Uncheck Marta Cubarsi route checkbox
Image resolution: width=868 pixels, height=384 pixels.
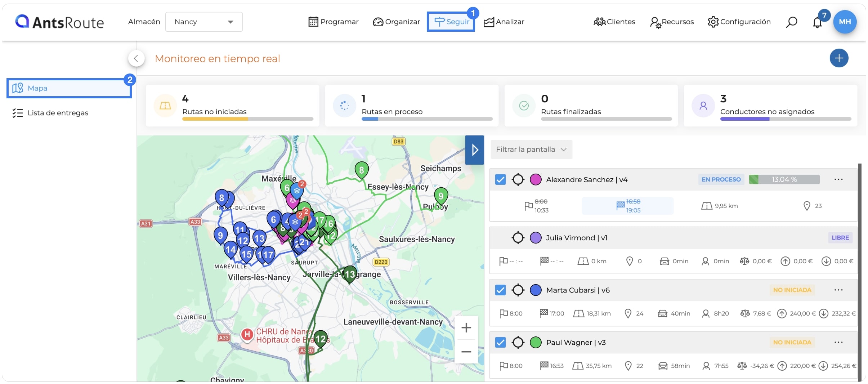pyautogui.click(x=500, y=290)
